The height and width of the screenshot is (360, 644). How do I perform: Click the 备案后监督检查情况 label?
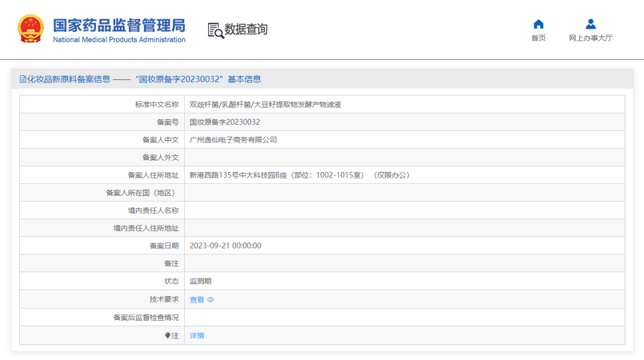pyautogui.click(x=146, y=318)
